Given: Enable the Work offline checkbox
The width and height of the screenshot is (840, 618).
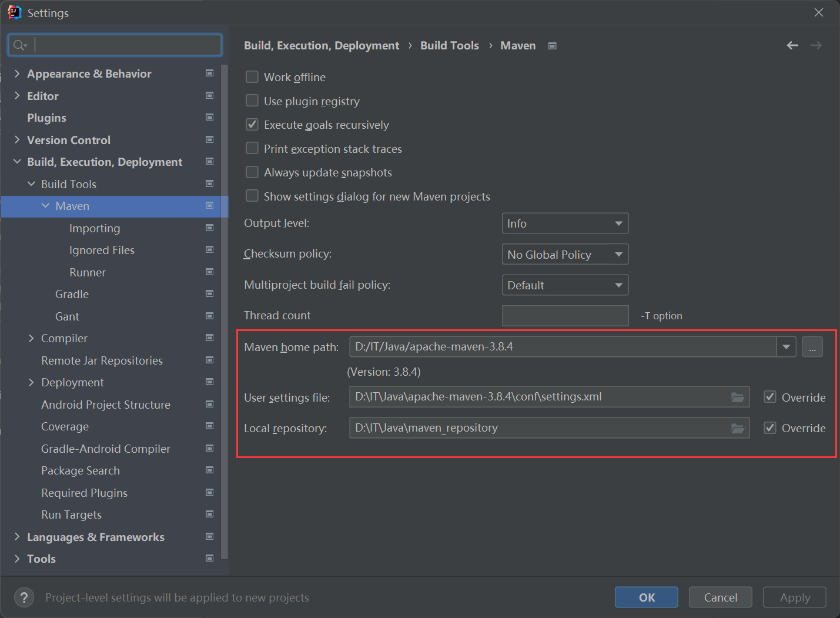Looking at the screenshot, I should 252,77.
